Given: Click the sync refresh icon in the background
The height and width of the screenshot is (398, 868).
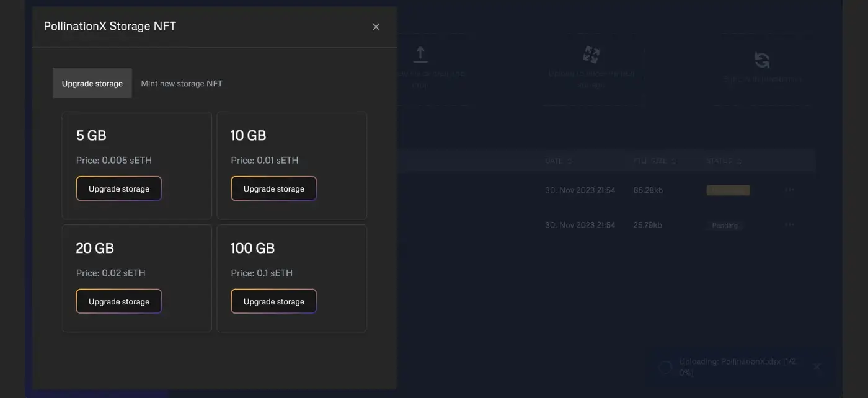Looking at the screenshot, I should click(x=762, y=60).
